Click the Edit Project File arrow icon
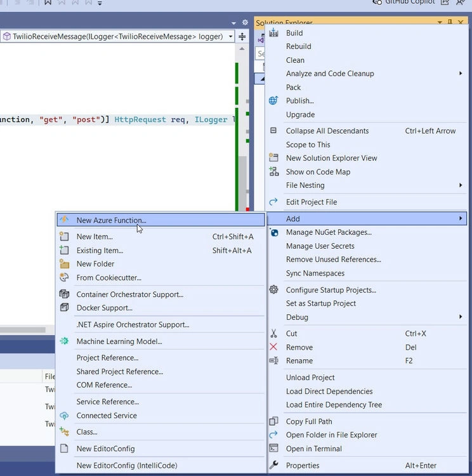472x476 pixels. point(273,201)
